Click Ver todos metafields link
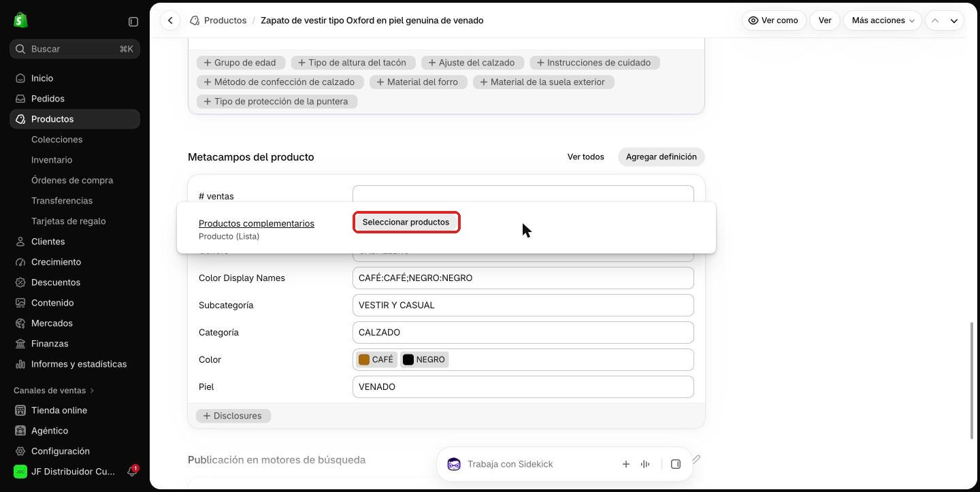 [586, 157]
